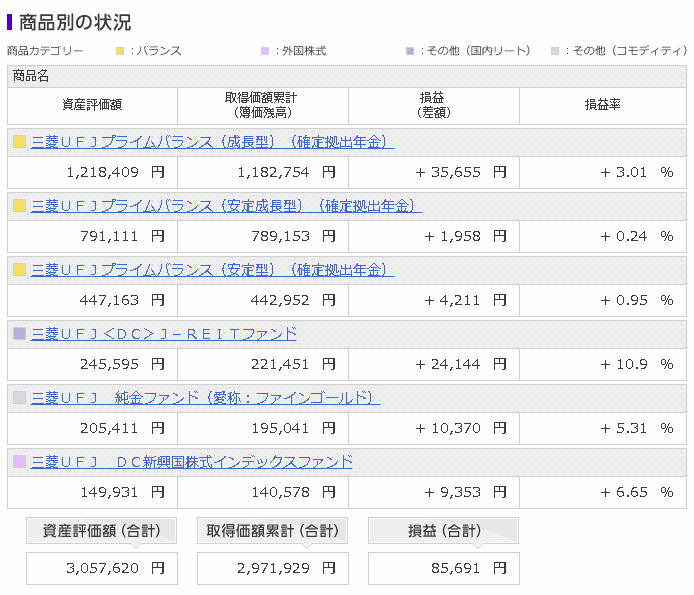
Task: Open 三菱UFJプライムバランス(安定型) fund link
Action: coord(212,270)
